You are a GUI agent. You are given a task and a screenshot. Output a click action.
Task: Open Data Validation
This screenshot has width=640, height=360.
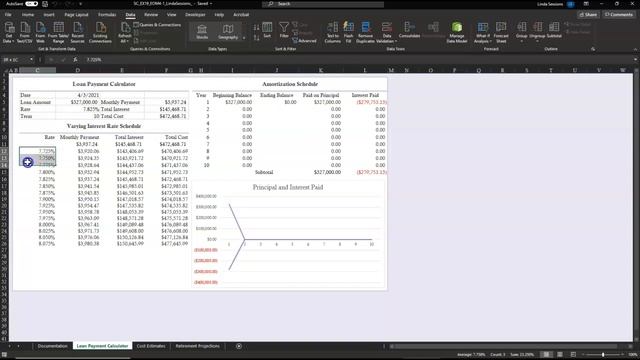point(387,33)
